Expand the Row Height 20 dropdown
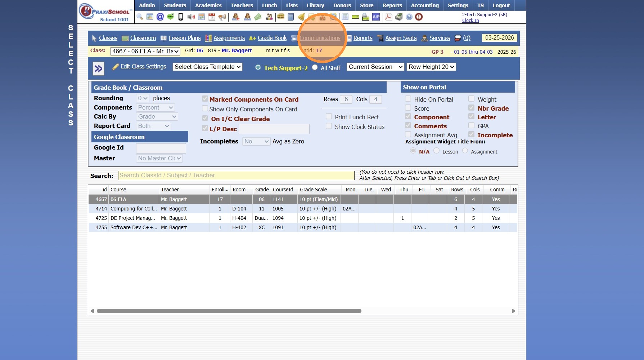 pyautogui.click(x=431, y=67)
